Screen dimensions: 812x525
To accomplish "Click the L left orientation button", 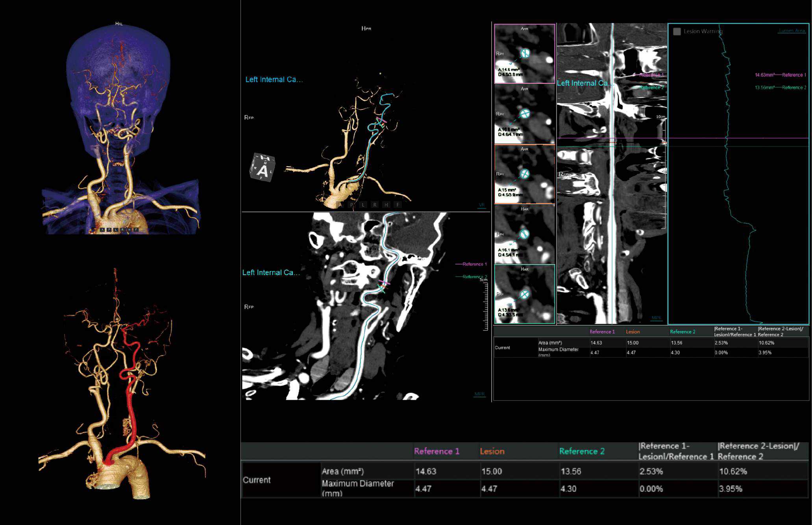I will click(363, 204).
